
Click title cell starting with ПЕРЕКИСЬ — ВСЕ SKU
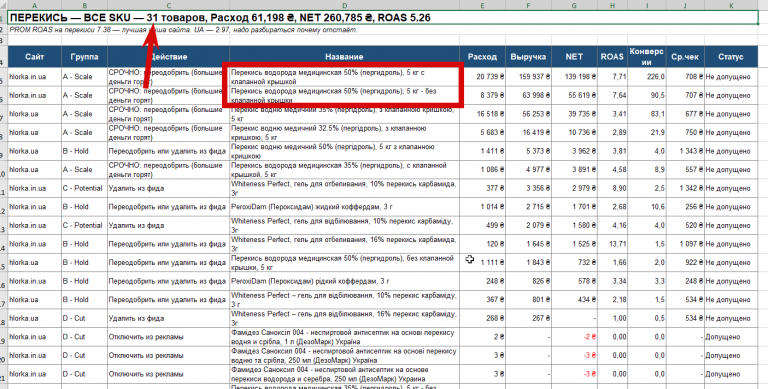(x=383, y=18)
